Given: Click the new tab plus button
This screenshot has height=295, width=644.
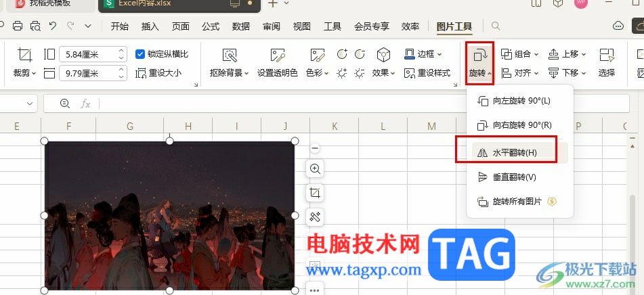Looking at the screenshot, I should pos(273,3).
